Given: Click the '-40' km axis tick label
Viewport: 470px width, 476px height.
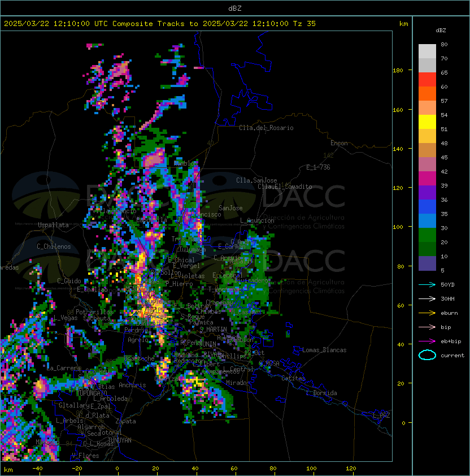Looking at the screenshot, I should tap(37, 469).
